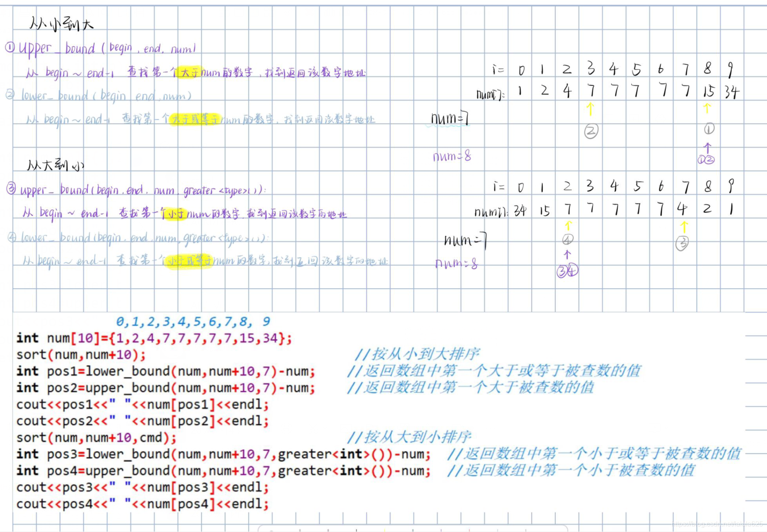Viewport: 767px width, 532px height.
Task: Click the int pos3=lower_bound greater<int>() line
Action: coord(224,454)
